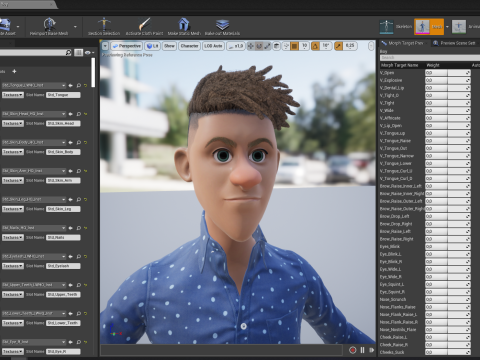
Task: Click the Brow_Drop_Left weight field
Action: point(448,216)
